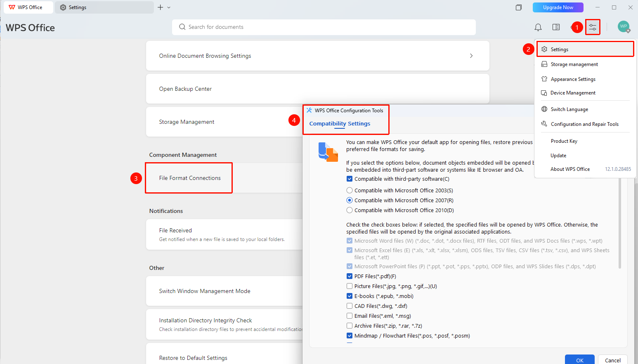This screenshot has width=638, height=364.
Task: Click the WPS logo on the WPS Office tab
Action: (x=12, y=7)
